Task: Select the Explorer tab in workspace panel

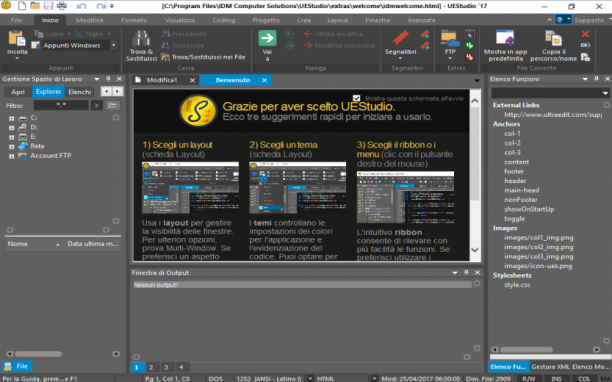Action: pos(48,92)
